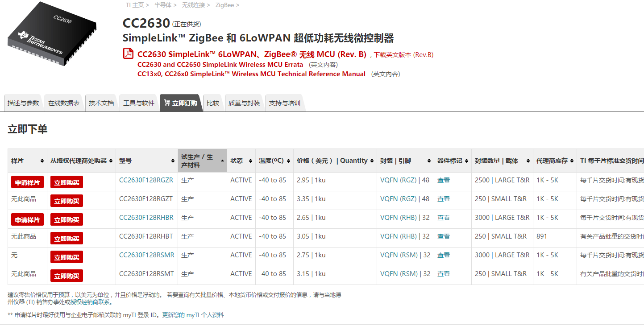Viewport: 644px width, 326px height.
Task: Switch to the 比较 tab
Action: click(213, 103)
